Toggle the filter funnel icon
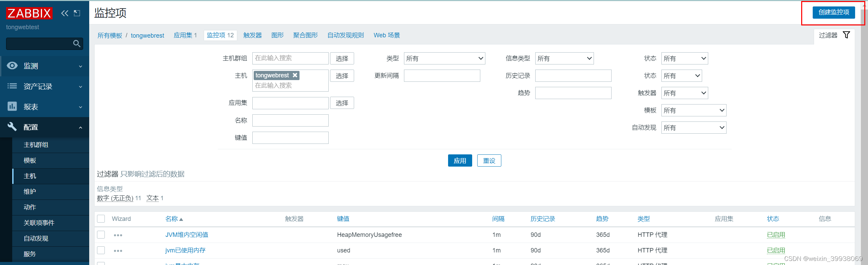Screen dimensions: 868x265 tap(847, 35)
